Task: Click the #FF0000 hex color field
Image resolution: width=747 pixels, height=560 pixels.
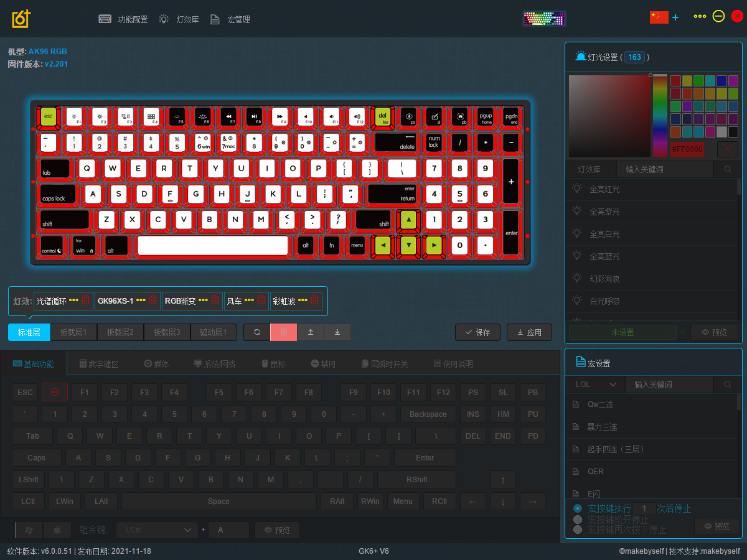Action: click(687, 149)
